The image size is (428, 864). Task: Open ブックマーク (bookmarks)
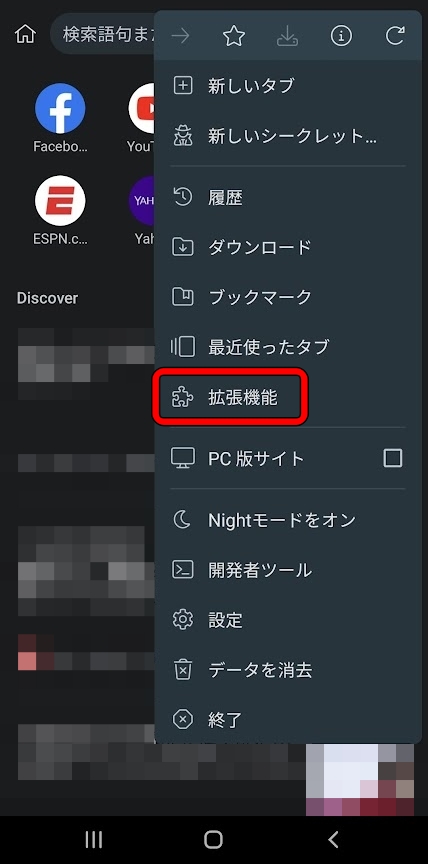click(288, 297)
